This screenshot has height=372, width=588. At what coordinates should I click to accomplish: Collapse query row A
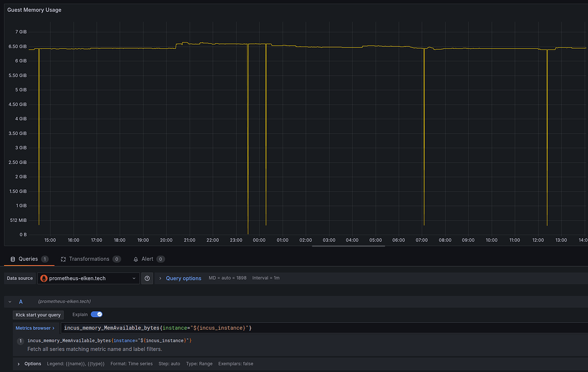9,301
